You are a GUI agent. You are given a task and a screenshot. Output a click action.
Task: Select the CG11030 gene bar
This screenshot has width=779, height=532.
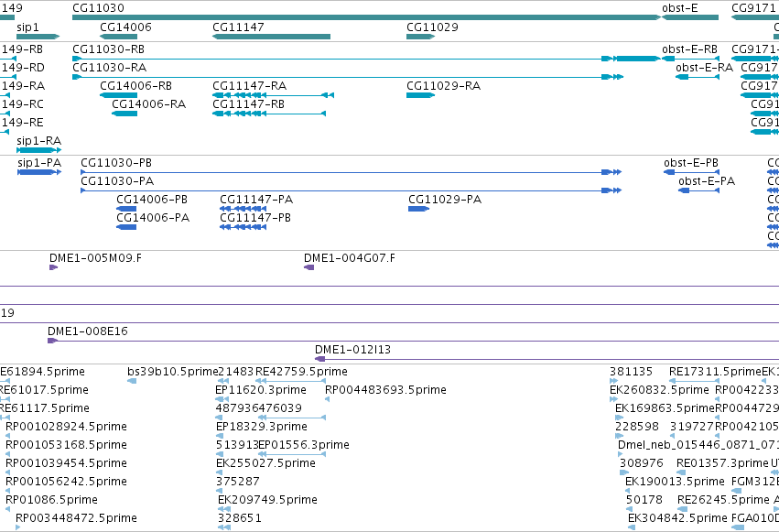(366, 17)
